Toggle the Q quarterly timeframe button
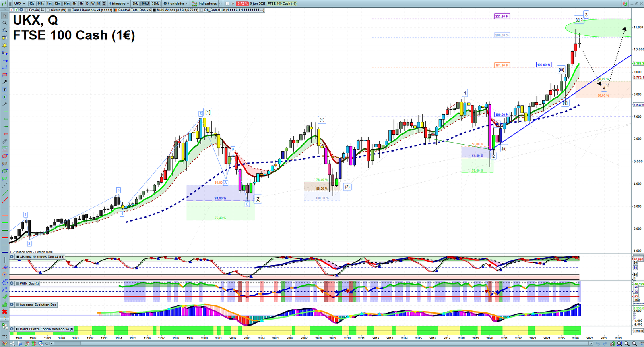The height and width of the screenshot is (347, 644). click(x=104, y=4)
